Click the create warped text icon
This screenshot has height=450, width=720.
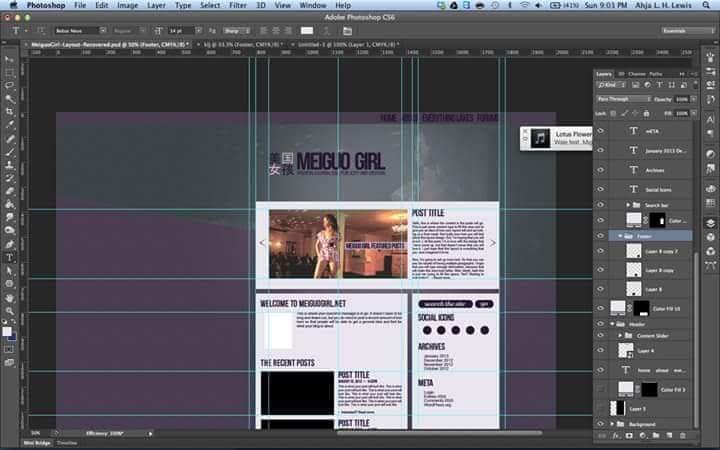(326, 31)
